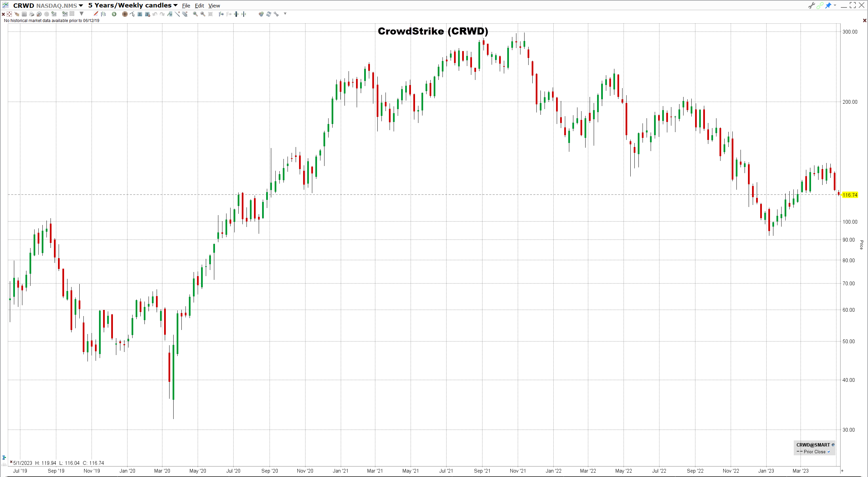
Task: Click the bar chart type icon
Action: [x=103, y=14]
